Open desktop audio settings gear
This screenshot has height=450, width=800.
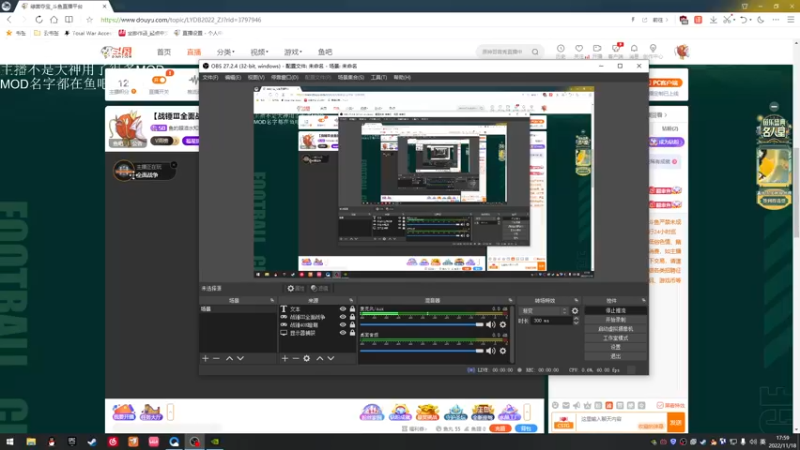503,351
